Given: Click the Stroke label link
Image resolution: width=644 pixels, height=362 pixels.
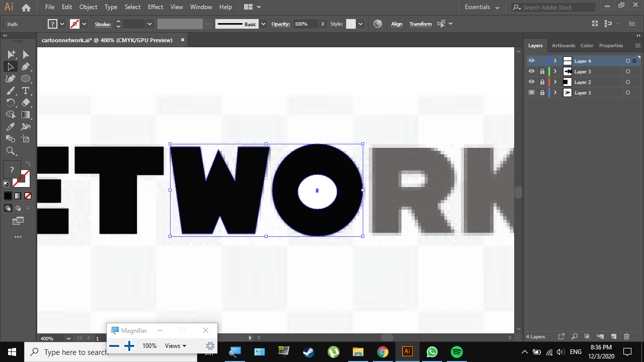Looking at the screenshot, I should click(103, 24).
